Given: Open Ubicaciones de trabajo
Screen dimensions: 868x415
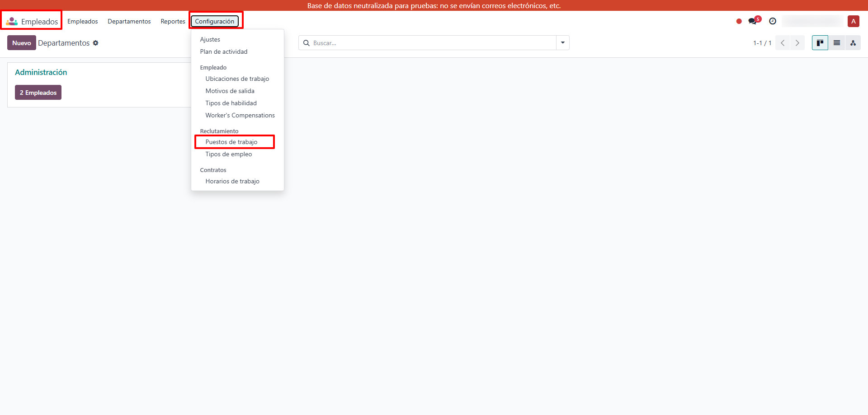Looking at the screenshot, I should [237, 79].
